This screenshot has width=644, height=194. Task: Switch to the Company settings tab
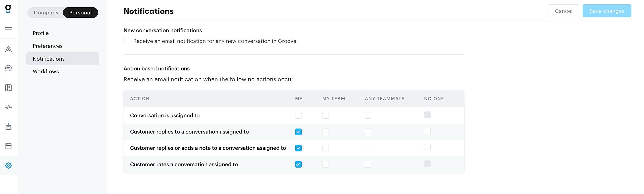pyautogui.click(x=46, y=13)
